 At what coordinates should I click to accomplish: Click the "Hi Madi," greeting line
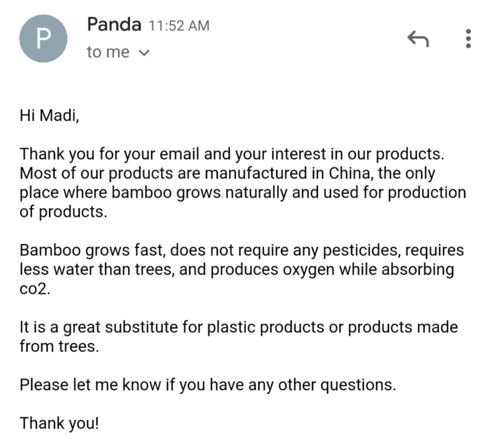(50, 114)
